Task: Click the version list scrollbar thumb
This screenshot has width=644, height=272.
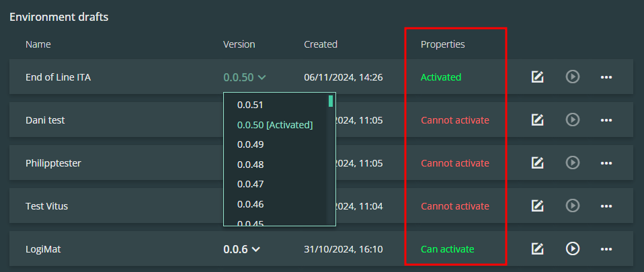Action: point(331,101)
